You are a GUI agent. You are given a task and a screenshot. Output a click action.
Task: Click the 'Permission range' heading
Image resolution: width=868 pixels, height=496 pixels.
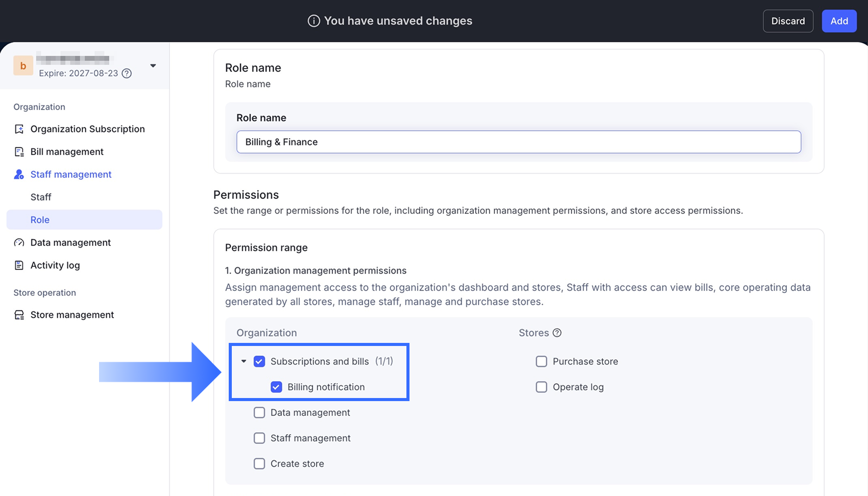267,247
